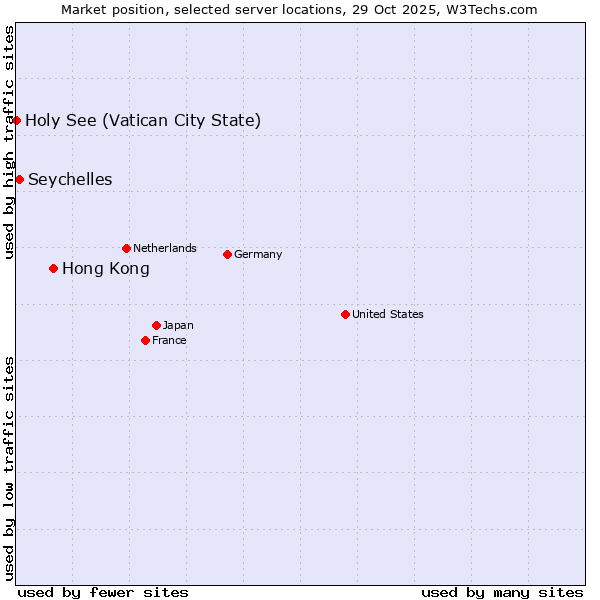Click the France red diamond marker
This screenshot has width=600, height=600.
coord(146,340)
